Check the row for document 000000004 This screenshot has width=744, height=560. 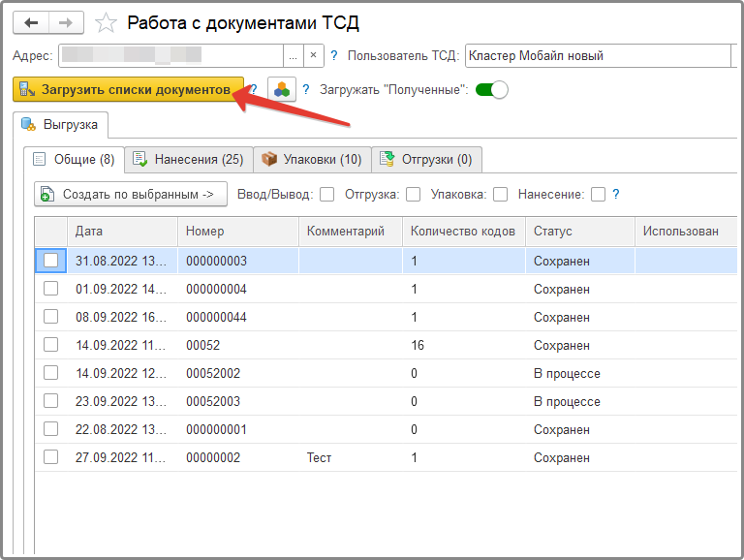point(50,288)
